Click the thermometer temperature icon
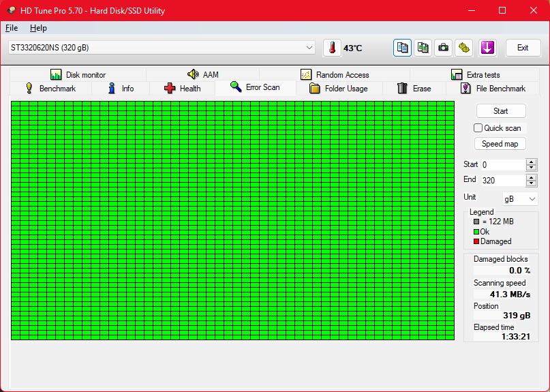The width and height of the screenshot is (550, 392). 332,48
